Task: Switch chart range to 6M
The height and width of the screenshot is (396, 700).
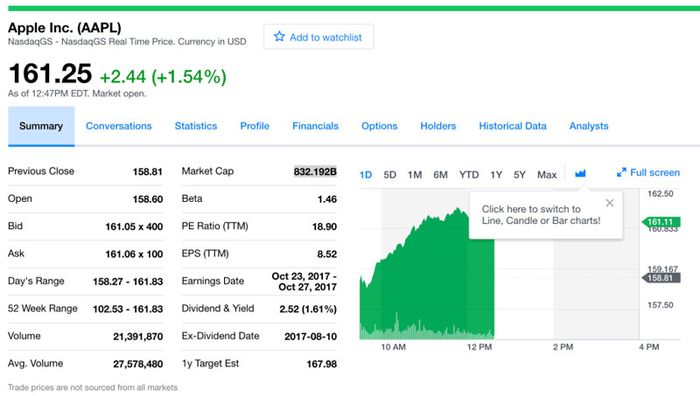Action: [x=440, y=175]
